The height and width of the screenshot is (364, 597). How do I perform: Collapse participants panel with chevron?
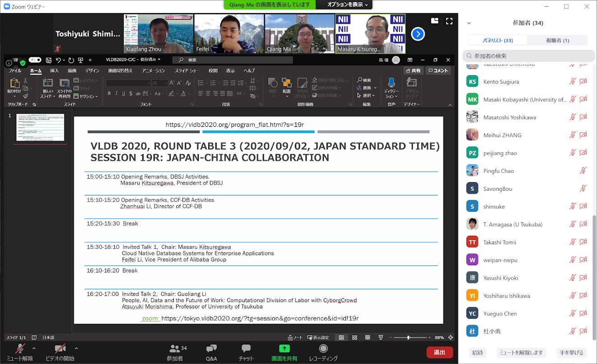click(x=469, y=23)
